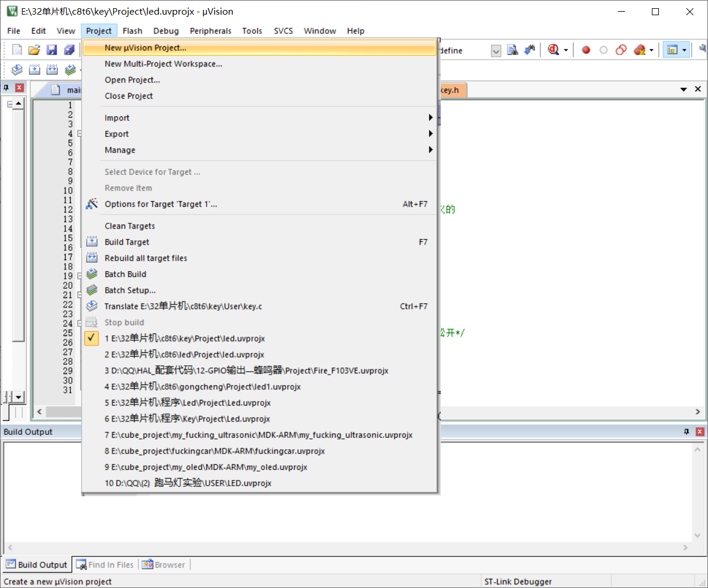Image resolution: width=708 pixels, height=588 pixels.
Task: Close the left project panel
Action: point(19,88)
